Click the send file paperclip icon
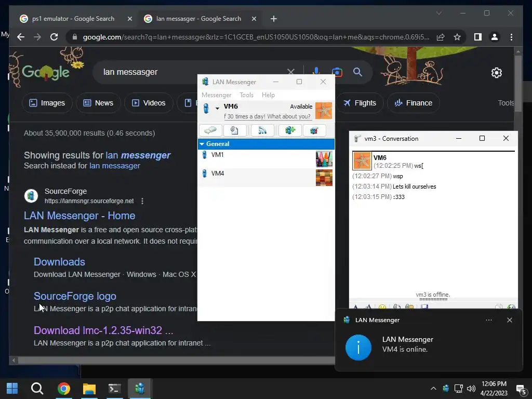 tap(235, 130)
